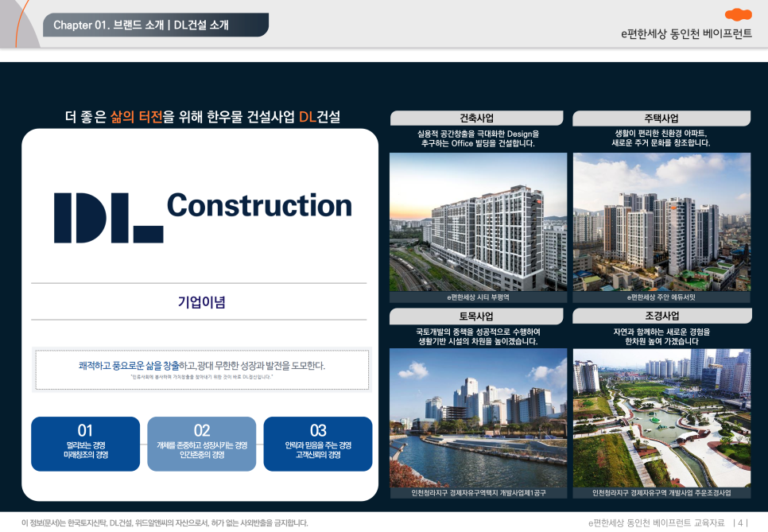Click the page number 4 in footer
The height and width of the screenshot is (532, 768).
[x=741, y=523]
